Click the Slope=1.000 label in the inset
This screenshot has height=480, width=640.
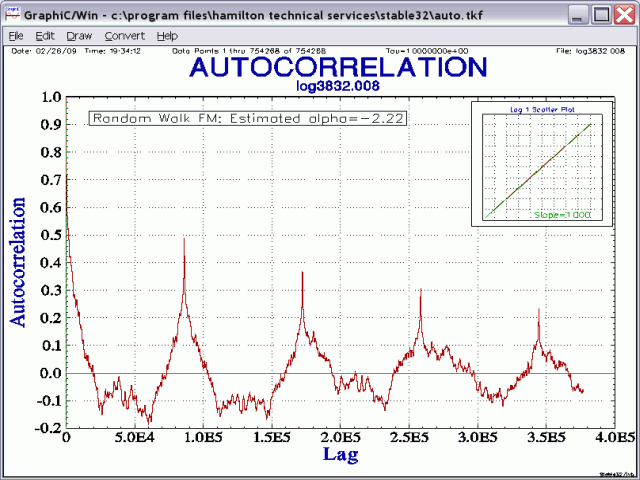(x=562, y=215)
